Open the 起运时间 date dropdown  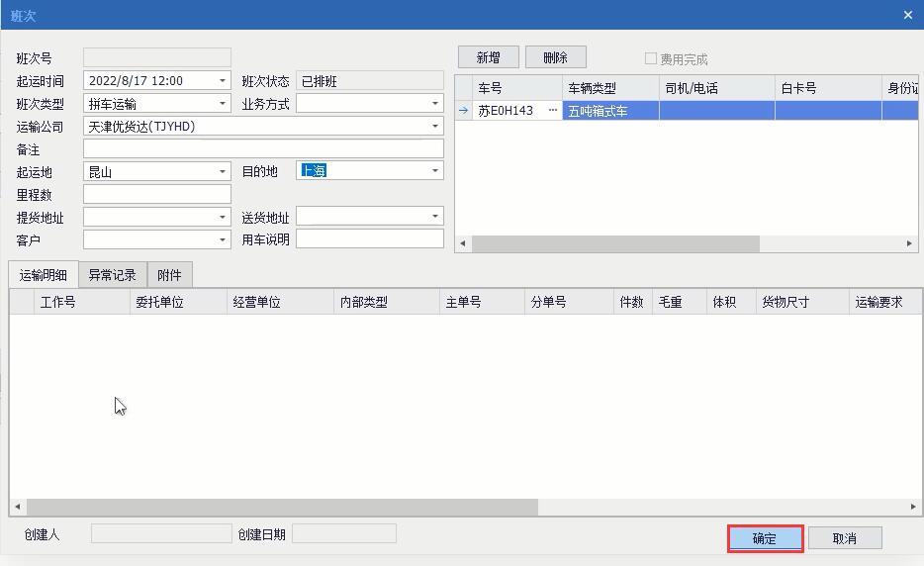coord(223,81)
